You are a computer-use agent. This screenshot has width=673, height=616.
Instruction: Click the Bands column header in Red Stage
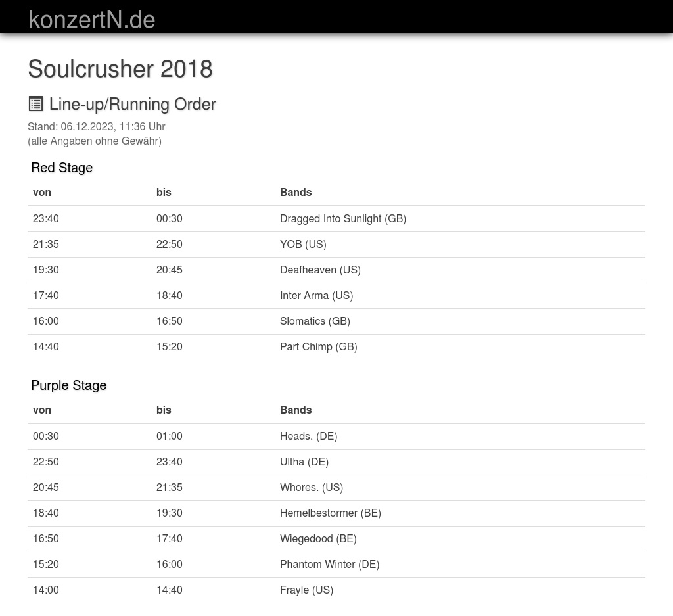coord(296,192)
